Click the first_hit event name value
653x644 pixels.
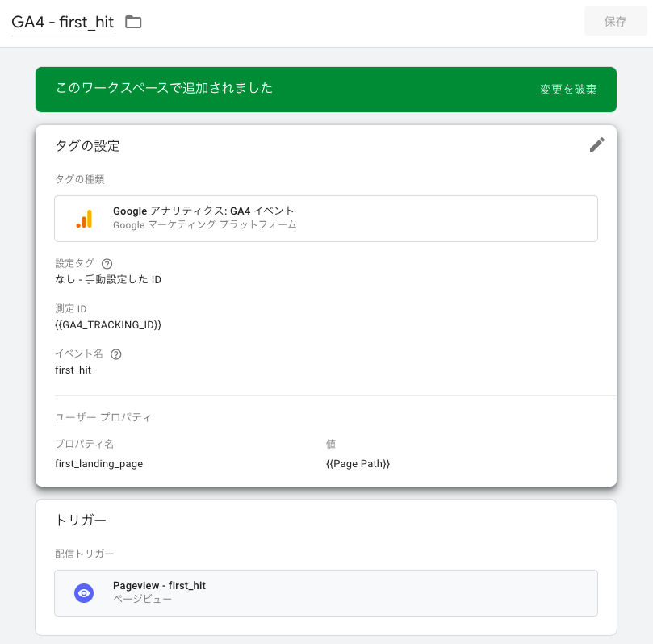[x=73, y=370]
